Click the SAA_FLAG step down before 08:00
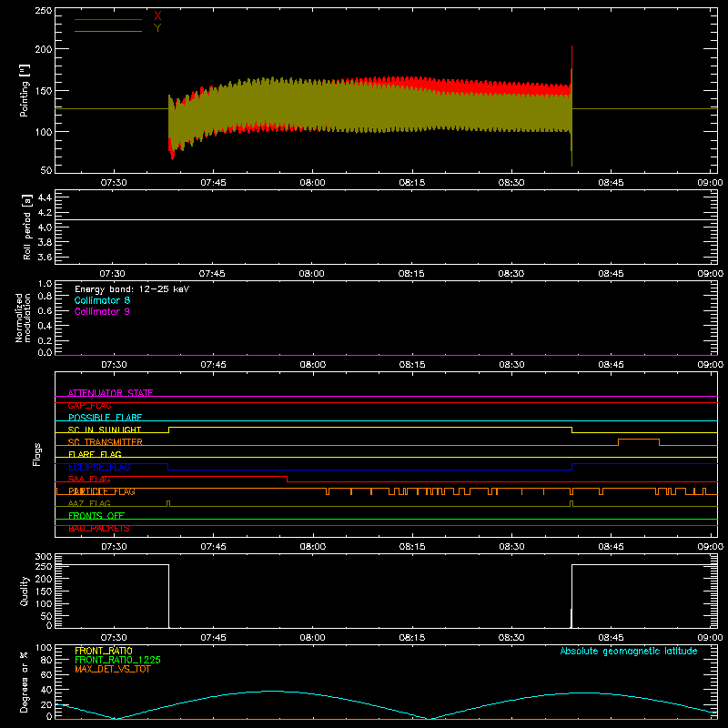The image size is (728, 728). (287, 480)
